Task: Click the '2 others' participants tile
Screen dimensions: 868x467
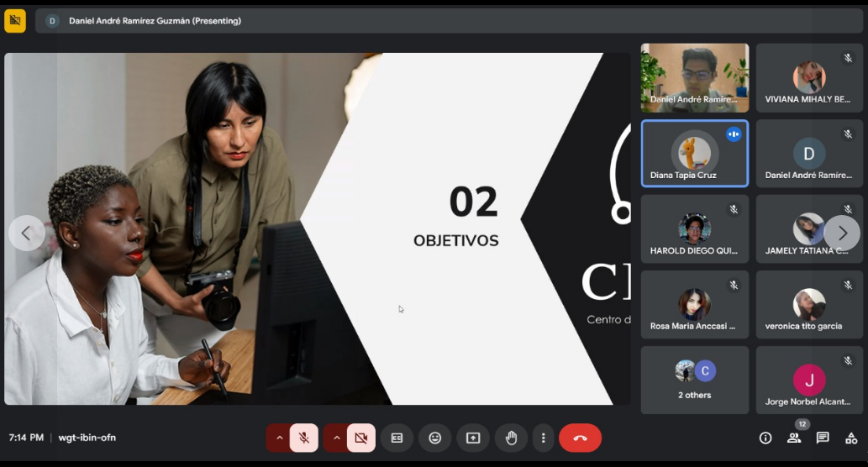Action: click(694, 380)
